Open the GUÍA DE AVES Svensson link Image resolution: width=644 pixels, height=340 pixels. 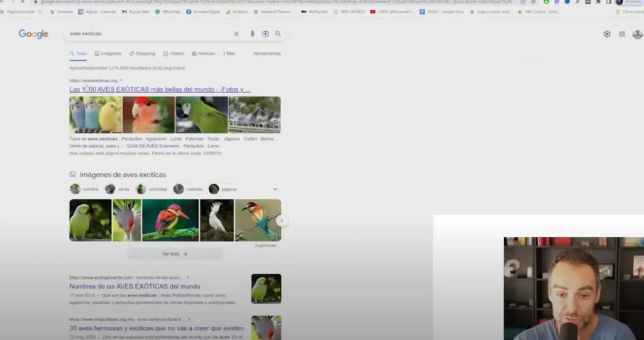(x=153, y=146)
